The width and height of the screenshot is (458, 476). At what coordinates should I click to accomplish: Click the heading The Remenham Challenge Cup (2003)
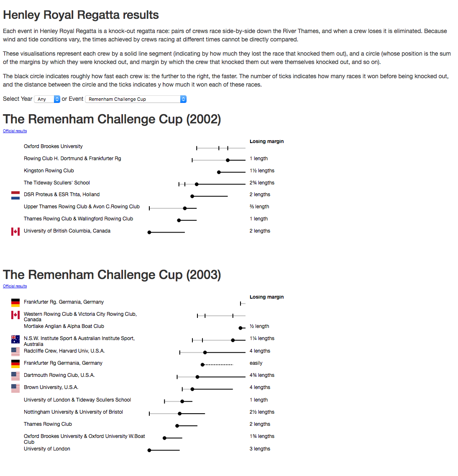[112, 275]
